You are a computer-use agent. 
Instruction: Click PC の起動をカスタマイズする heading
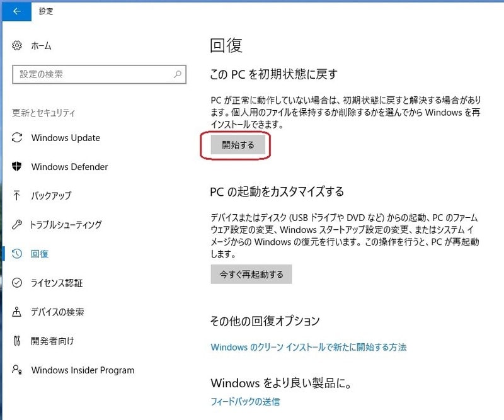click(277, 192)
